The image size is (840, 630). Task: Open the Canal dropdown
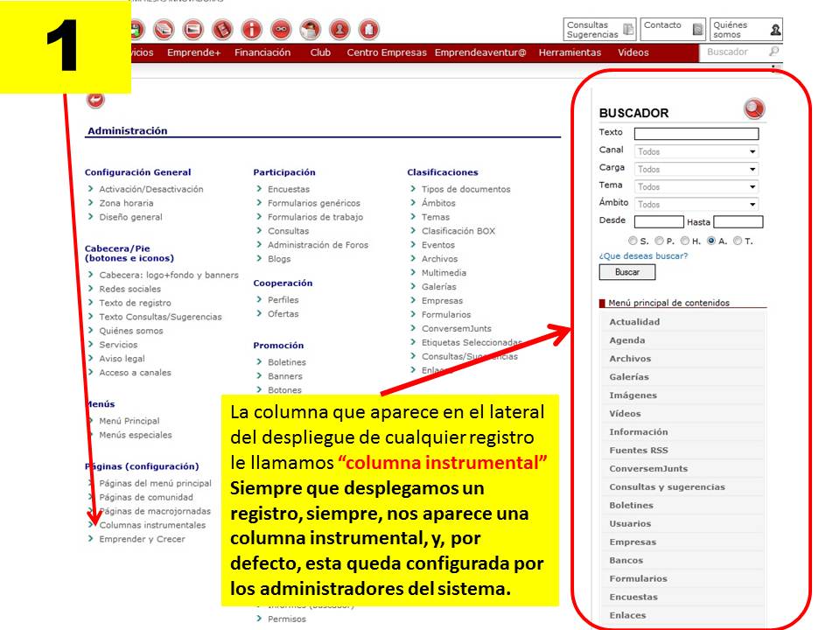tap(696, 151)
